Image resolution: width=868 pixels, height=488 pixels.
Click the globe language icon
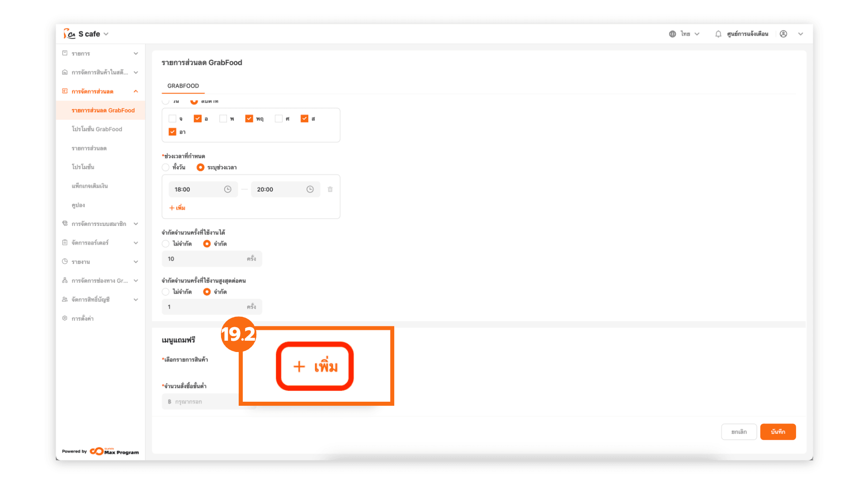coord(672,34)
